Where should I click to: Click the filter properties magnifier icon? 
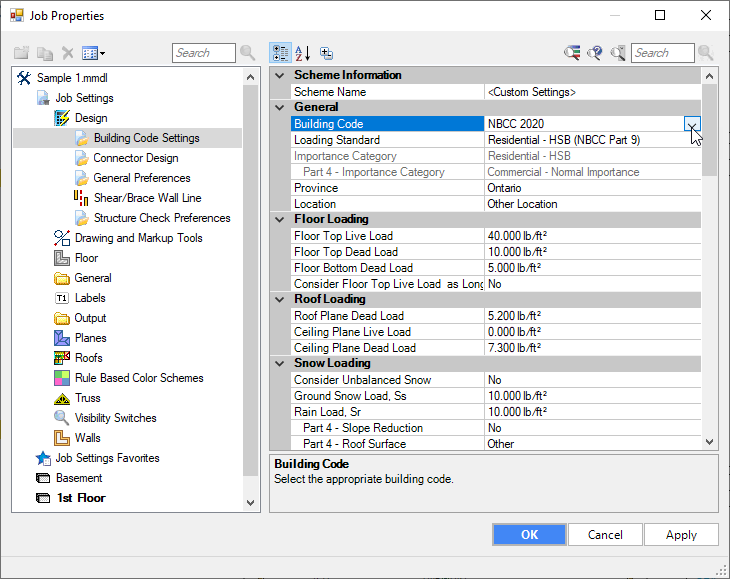pyautogui.click(x=572, y=53)
